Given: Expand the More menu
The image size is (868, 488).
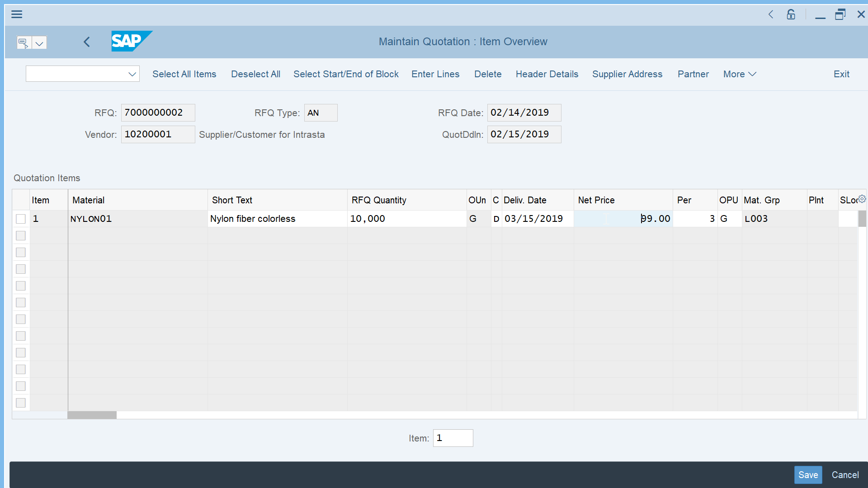Looking at the screenshot, I should [739, 74].
